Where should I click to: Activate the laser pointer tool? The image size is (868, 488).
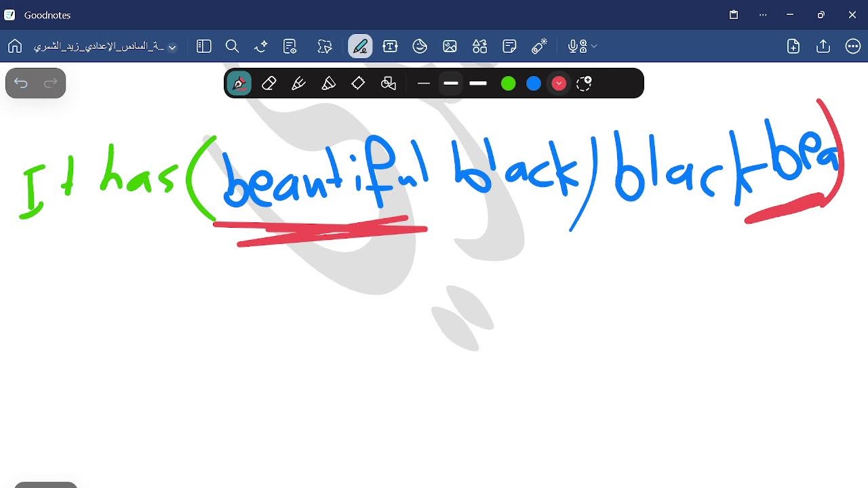539,46
